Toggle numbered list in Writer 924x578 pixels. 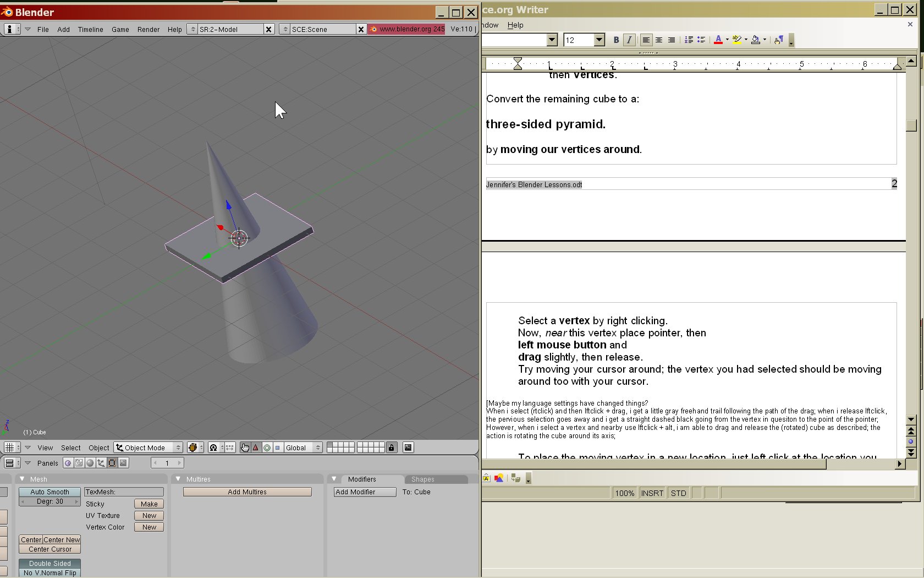(688, 40)
